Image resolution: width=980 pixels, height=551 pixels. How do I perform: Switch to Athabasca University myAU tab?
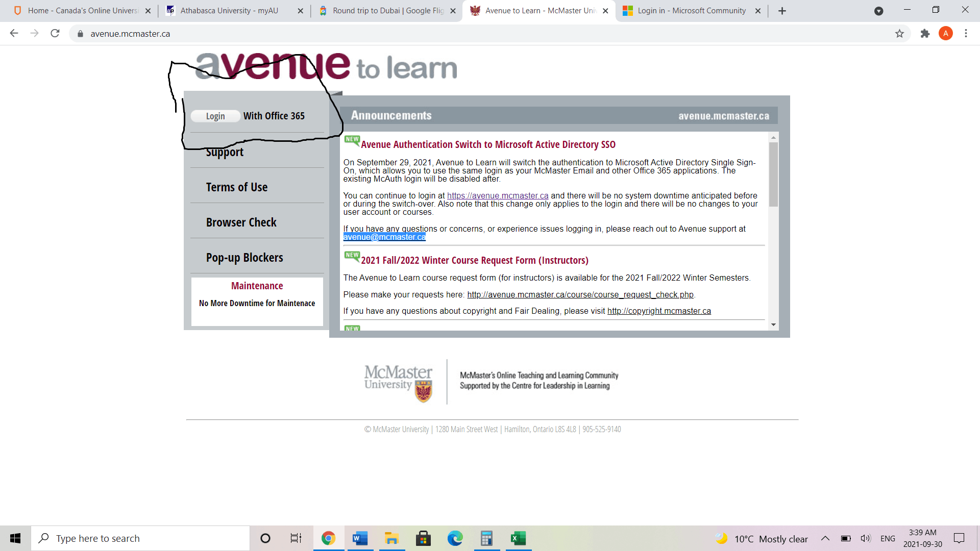230,11
